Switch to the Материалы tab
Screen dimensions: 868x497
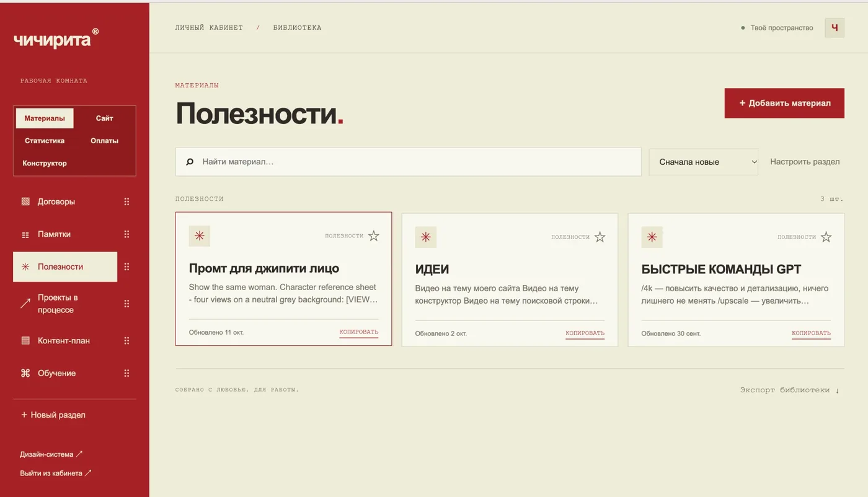[45, 118]
